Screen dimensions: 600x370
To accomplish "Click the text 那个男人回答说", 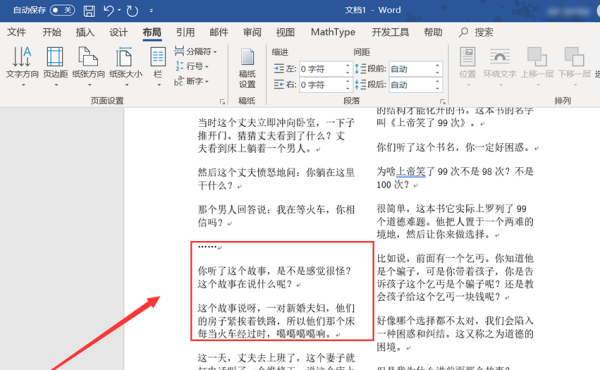I will (232, 210).
